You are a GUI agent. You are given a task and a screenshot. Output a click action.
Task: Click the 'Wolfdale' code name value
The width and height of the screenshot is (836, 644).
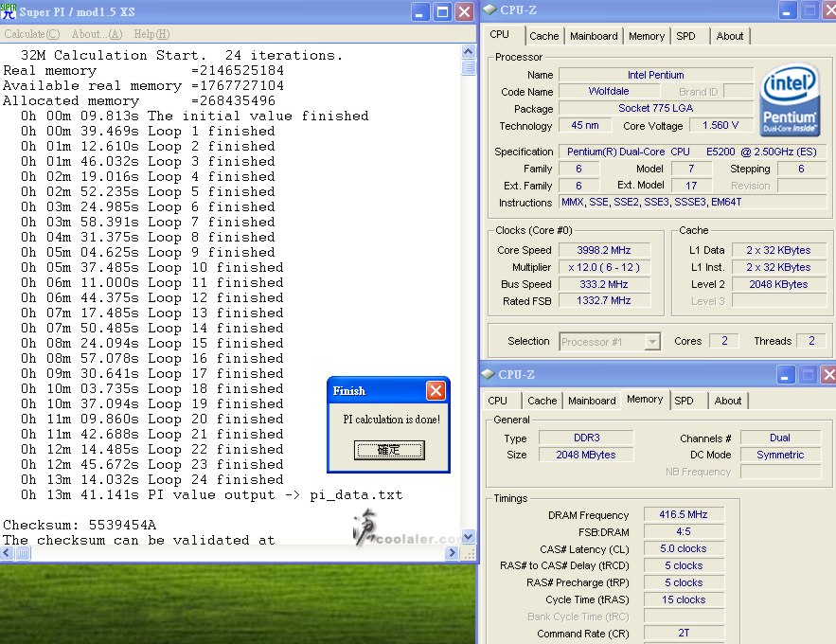click(x=609, y=91)
